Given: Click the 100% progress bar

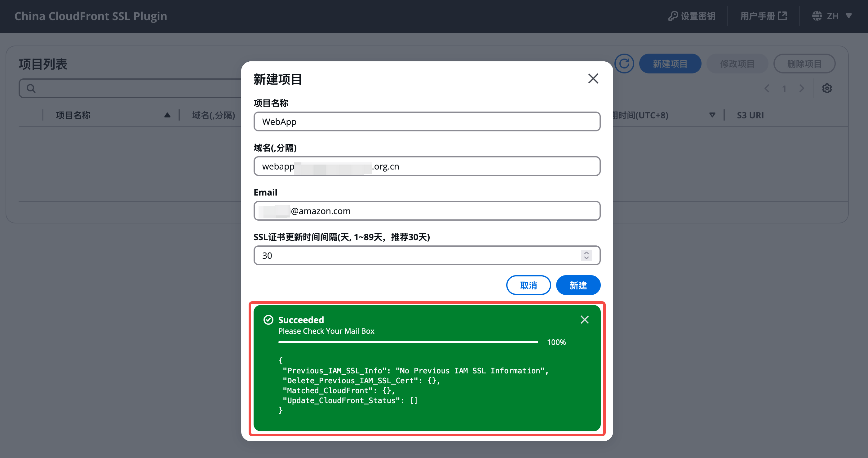Looking at the screenshot, I should pos(408,342).
